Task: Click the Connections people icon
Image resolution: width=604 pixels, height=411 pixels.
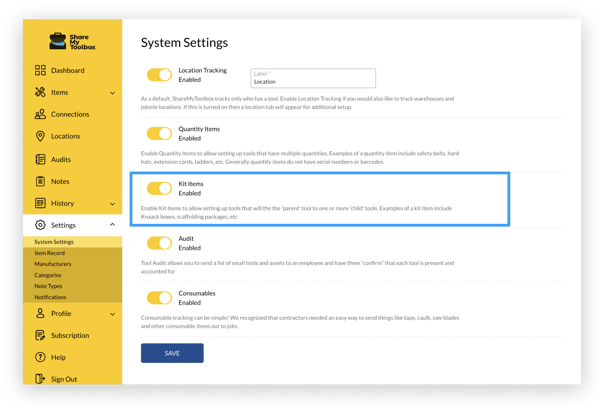Action: tap(40, 115)
